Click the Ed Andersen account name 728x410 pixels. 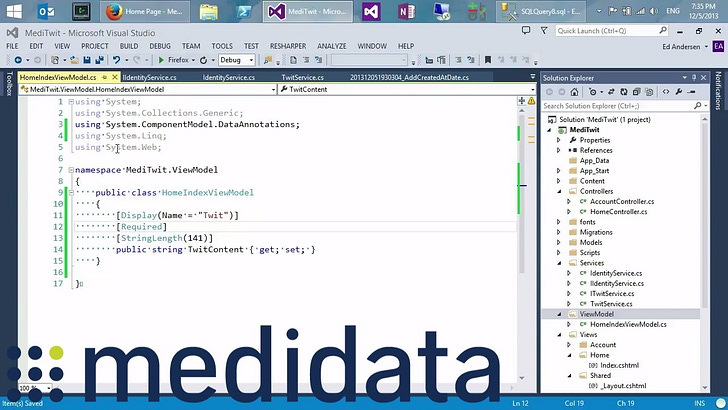pyautogui.click(x=681, y=46)
